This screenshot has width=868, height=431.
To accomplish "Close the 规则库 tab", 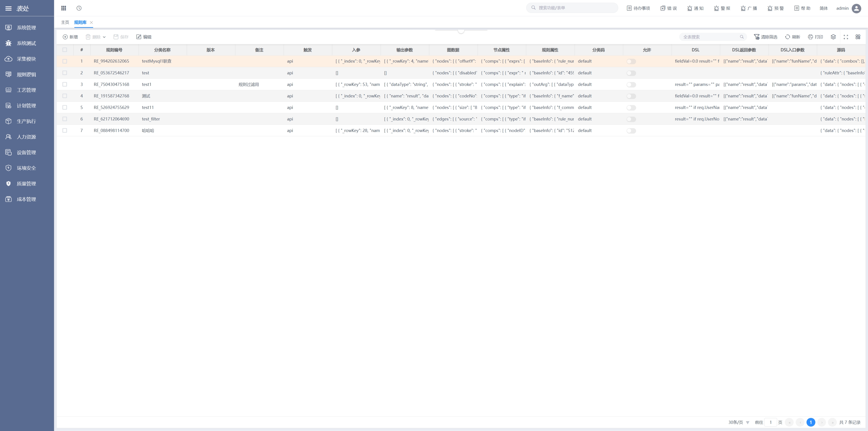I will pos(91,23).
